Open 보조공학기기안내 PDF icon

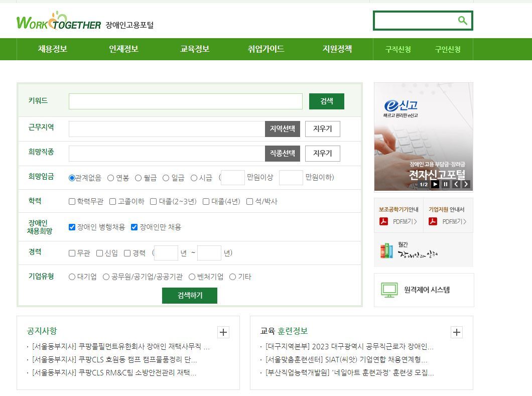[383, 221]
